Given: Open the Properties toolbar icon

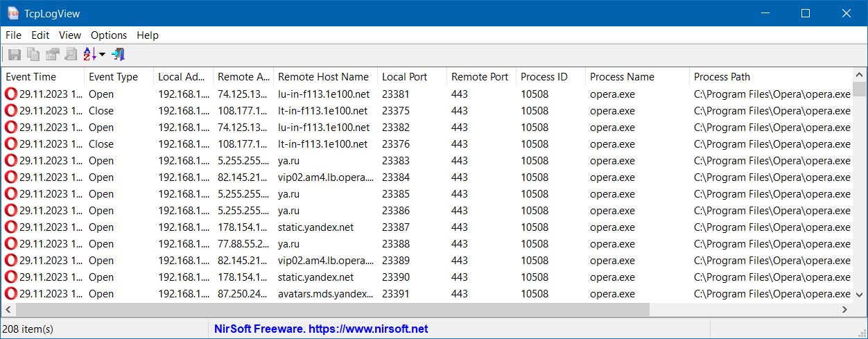Looking at the screenshot, I should [x=52, y=54].
